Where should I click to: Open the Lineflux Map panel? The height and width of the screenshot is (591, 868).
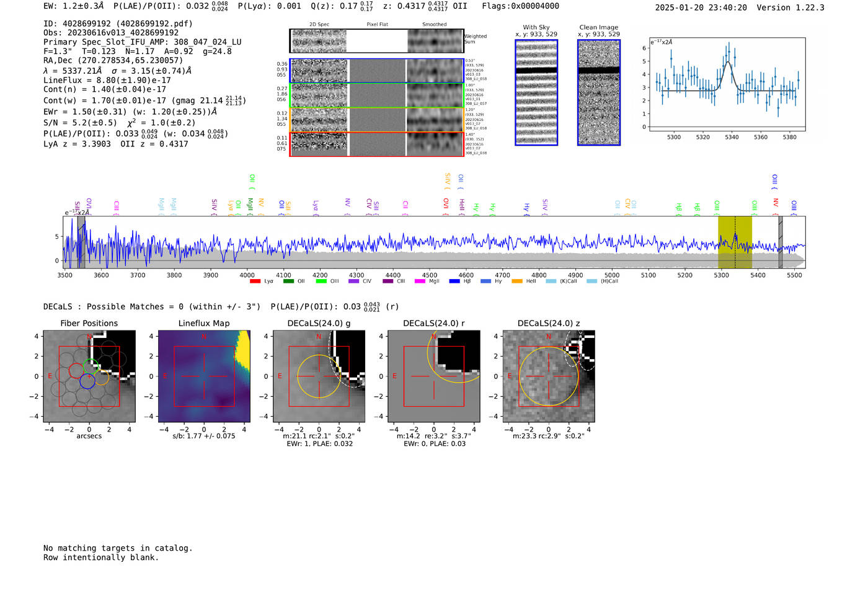click(204, 376)
